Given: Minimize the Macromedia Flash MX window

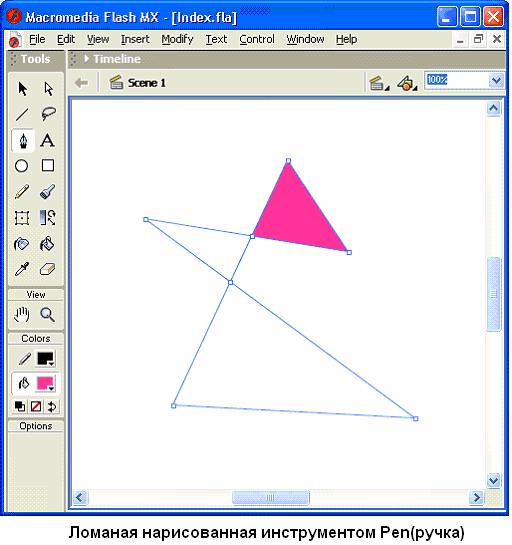Looking at the screenshot, I should click(447, 17).
